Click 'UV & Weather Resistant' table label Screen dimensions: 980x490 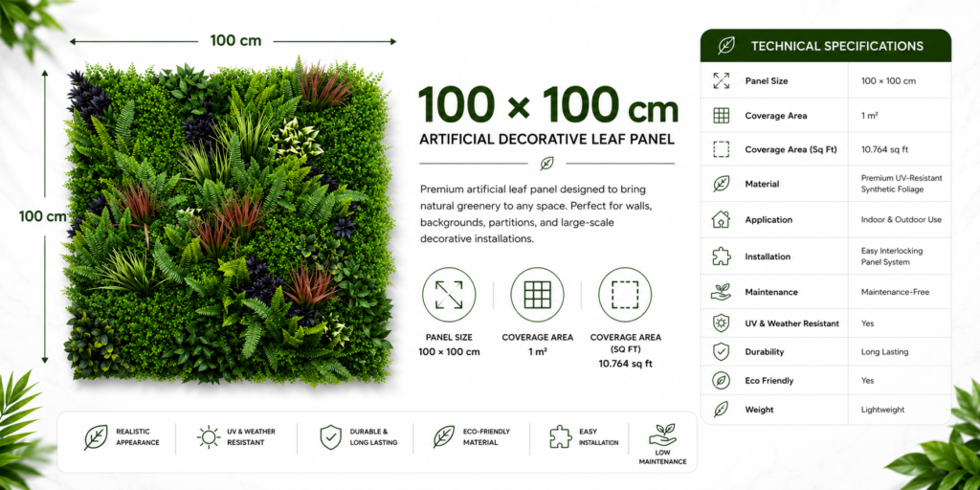(x=791, y=323)
